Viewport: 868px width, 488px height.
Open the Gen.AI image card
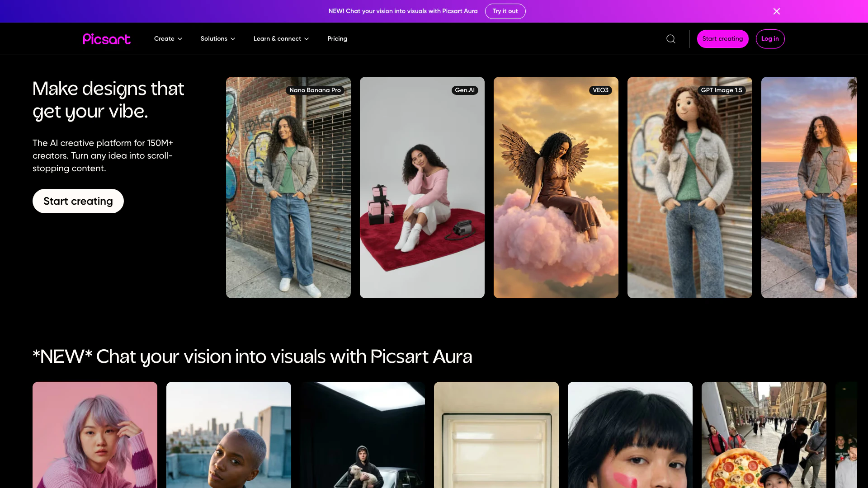(x=422, y=188)
